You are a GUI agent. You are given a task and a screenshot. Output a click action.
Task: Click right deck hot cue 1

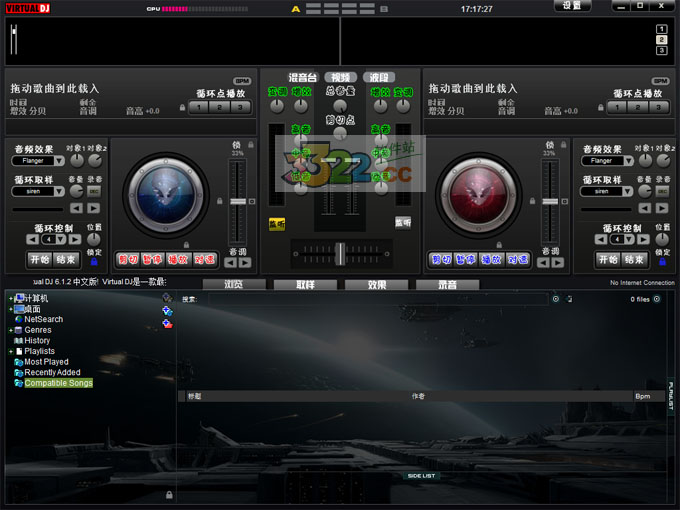pos(617,107)
